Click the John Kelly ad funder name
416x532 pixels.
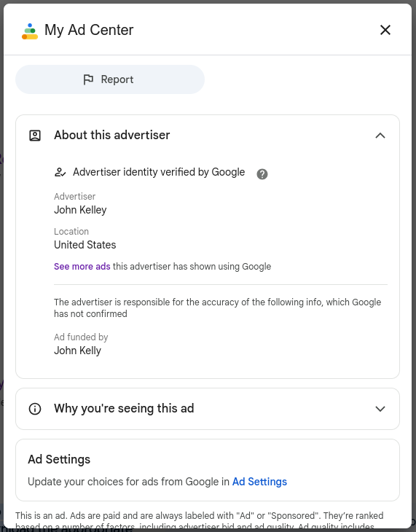click(77, 351)
